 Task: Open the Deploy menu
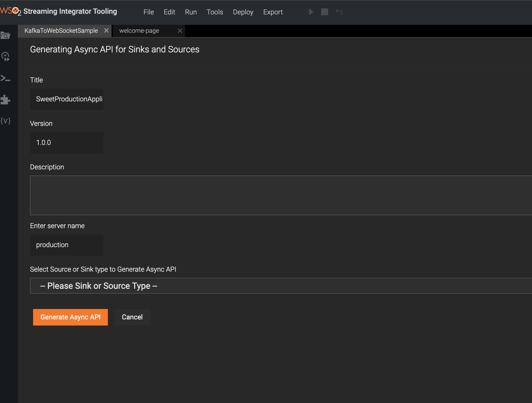tap(243, 12)
